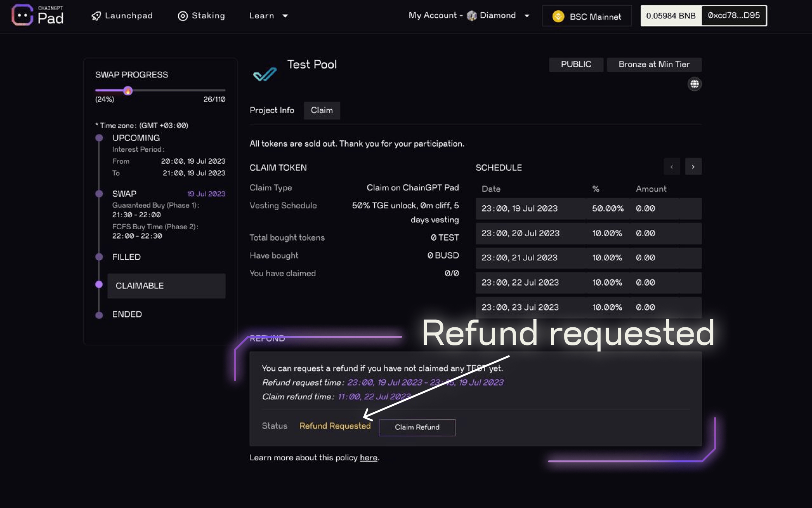Click the PUBLIC pool badge

[x=576, y=65]
